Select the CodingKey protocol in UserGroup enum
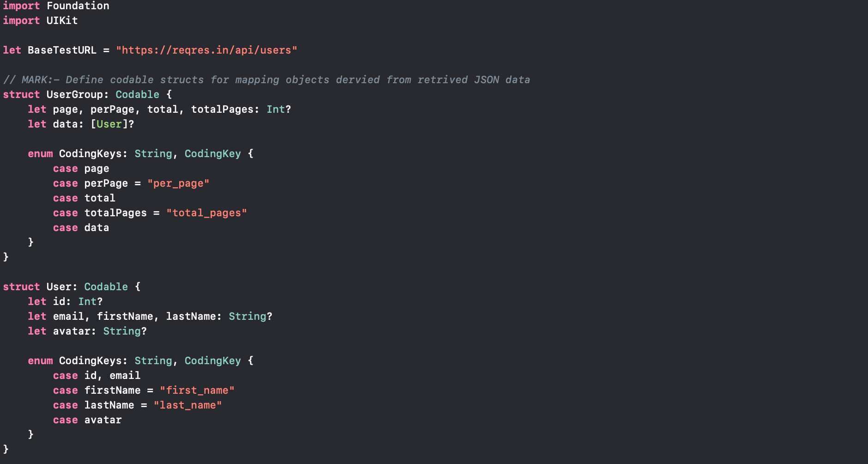Viewport: 868px width, 464px height. click(213, 153)
